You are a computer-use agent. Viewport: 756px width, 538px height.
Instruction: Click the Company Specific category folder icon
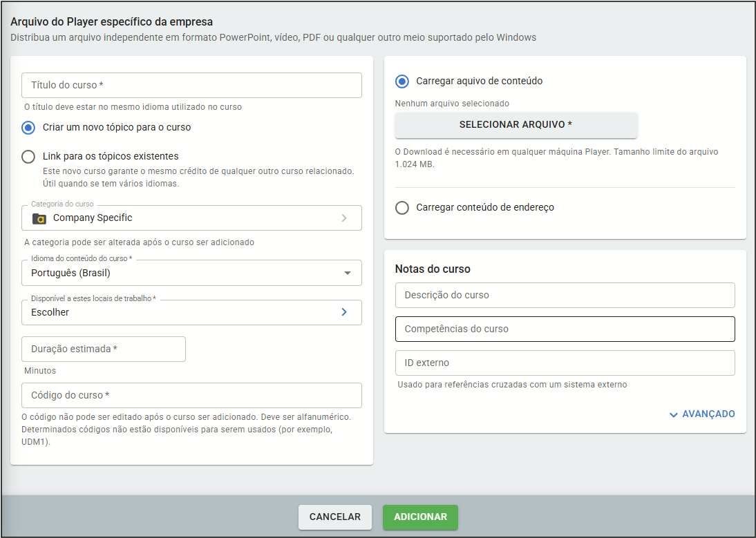click(39, 218)
